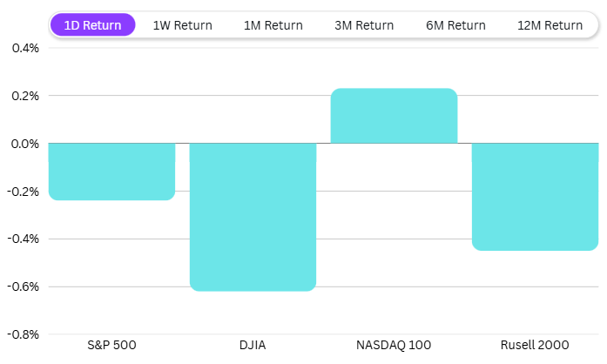This screenshot has height=364, width=607.
Task: Select the 12M Return tab
Action: tap(550, 25)
